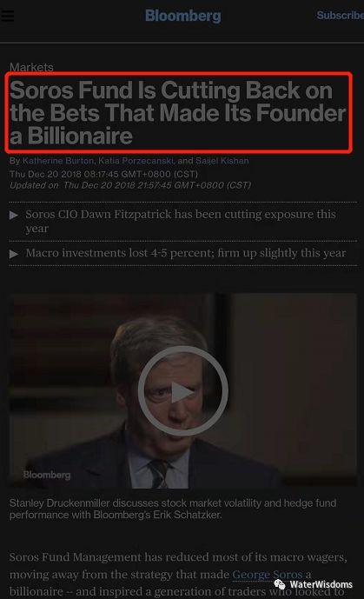The height and width of the screenshot is (599, 364).
Task: Click the Soros Fund headline
Action: coord(178,113)
